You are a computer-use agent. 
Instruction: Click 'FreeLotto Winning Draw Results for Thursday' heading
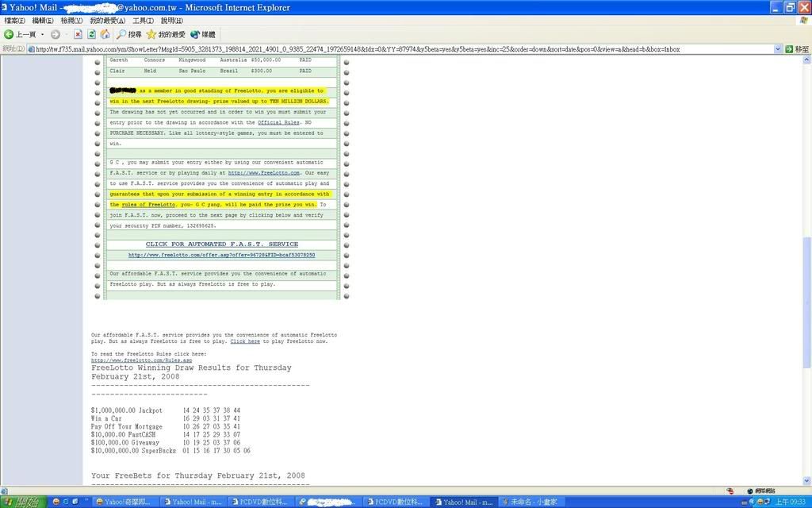tap(192, 368)
